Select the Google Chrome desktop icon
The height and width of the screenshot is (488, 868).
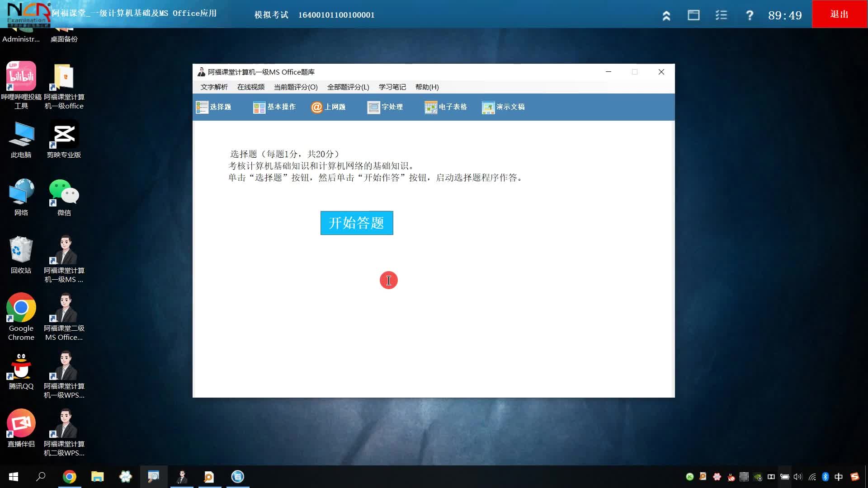21,317
